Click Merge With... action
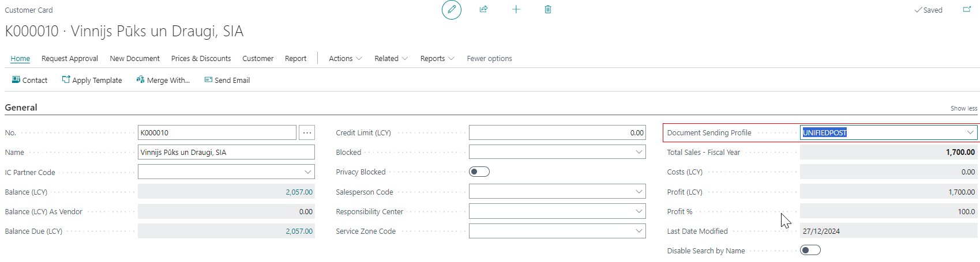Screen dimensions: 980x262 (x=163, y=80)
